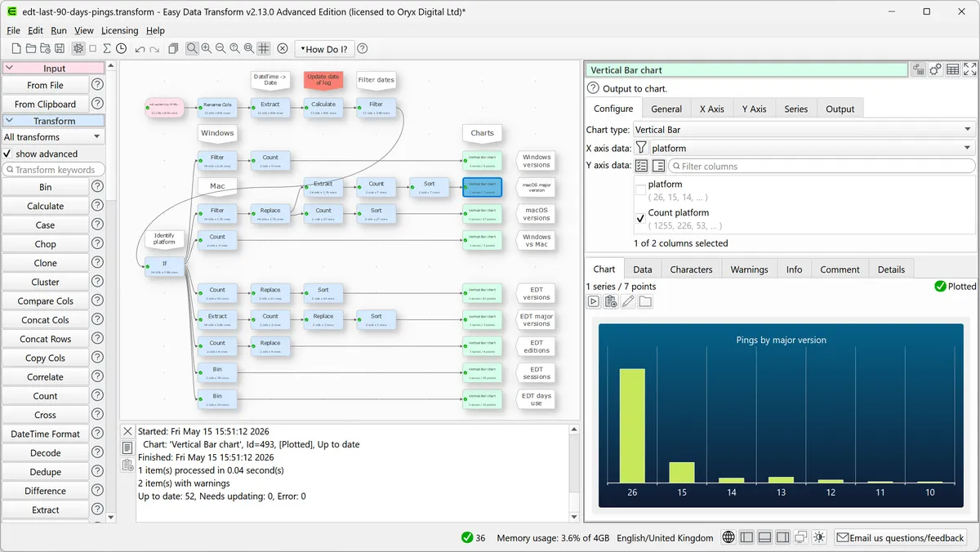Viewport: 980px width, 552px height.
Task: Click the pencil edit chart icon
Action: [628, 301]
